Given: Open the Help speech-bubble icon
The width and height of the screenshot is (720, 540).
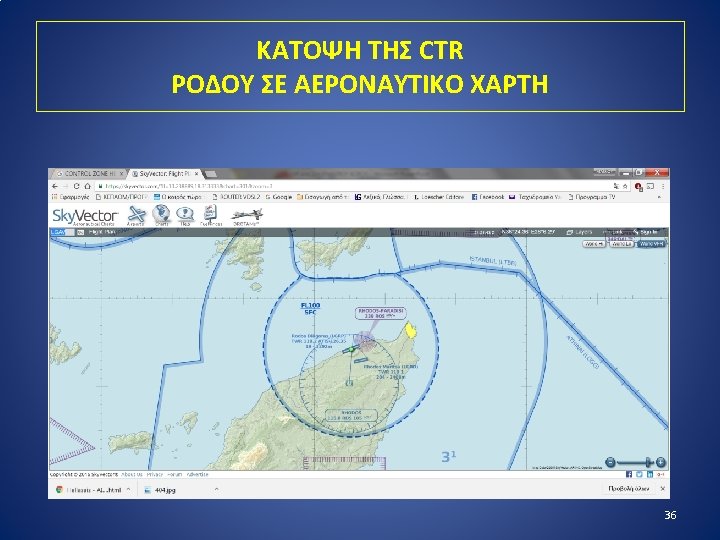Looking at the screenshot, I should [185, 215].
